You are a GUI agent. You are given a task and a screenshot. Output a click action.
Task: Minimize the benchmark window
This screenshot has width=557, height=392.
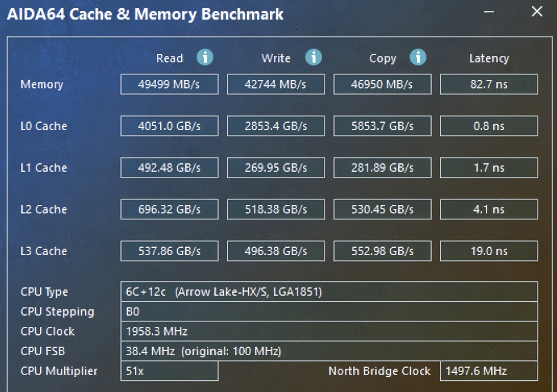pyautogui.click(x=488, y=13)
